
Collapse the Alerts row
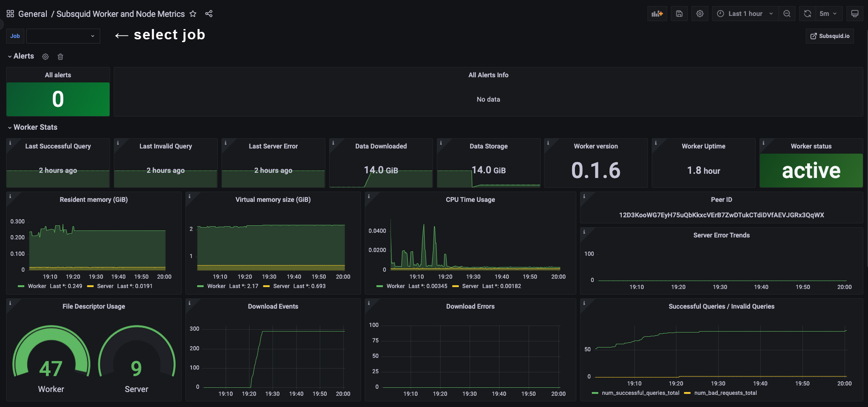point(21,56)
